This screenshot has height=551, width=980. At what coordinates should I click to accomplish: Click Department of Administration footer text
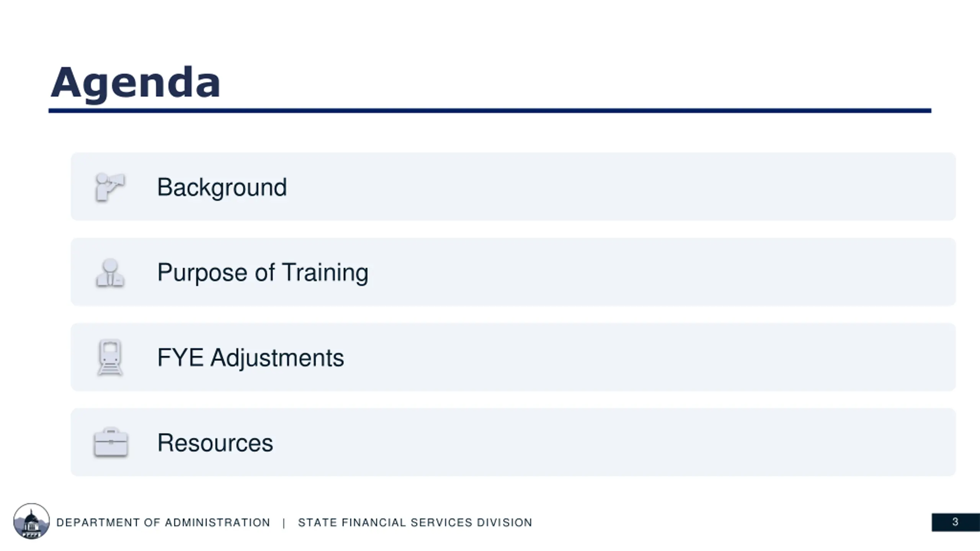(163, 523)
